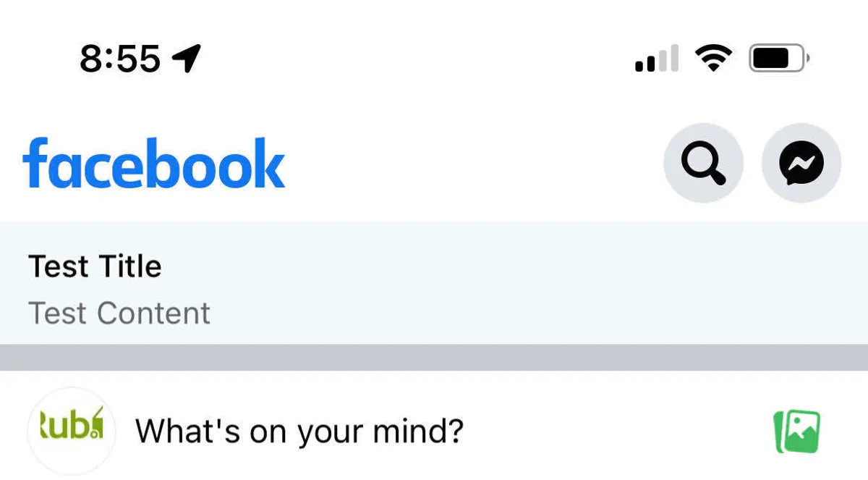Open the rubi profile picture
Screen dimensions: 868x480
point(71,431)
